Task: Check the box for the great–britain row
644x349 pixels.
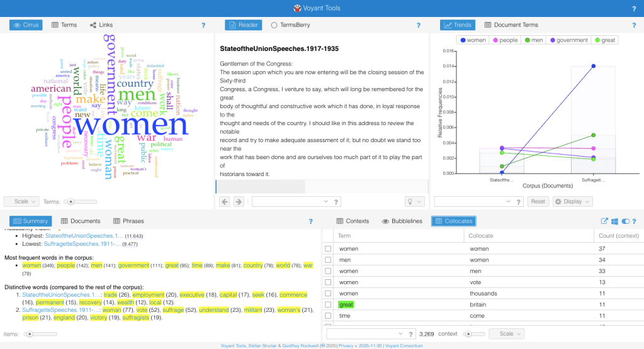Action: click(328, 304)
